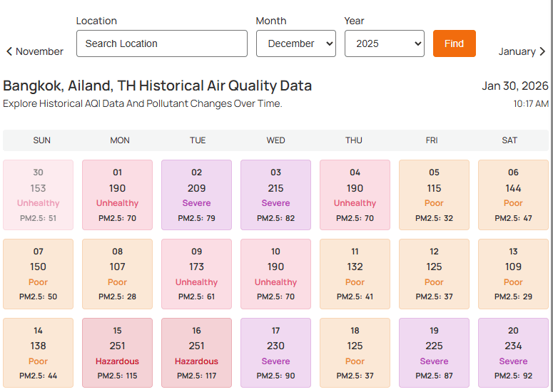Open December 20 Severe cell AQI 234
Viewport: 553px width, 392px height.
coord(513,353)
